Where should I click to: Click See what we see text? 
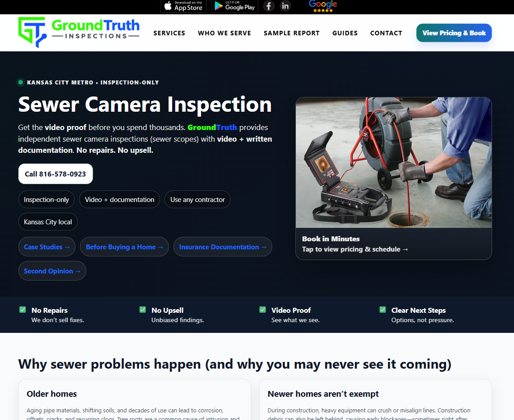point(295,320)
